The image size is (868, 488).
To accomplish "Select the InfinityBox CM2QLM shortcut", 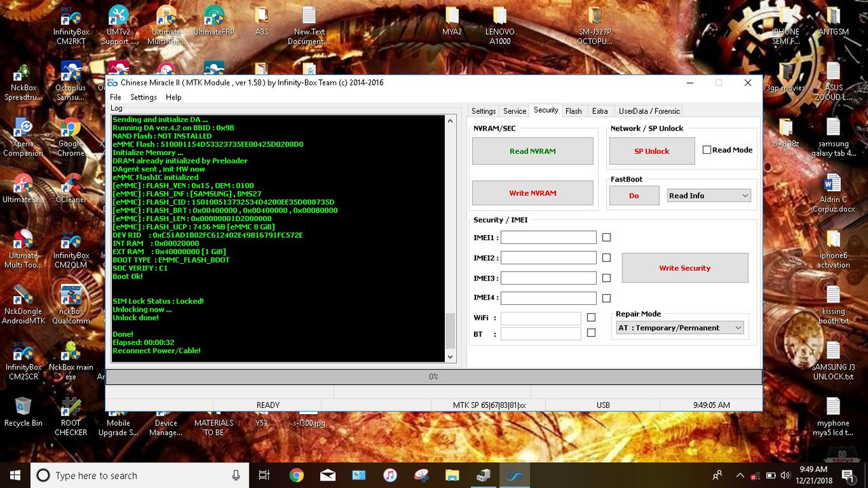I will click(x=71, y=249).
